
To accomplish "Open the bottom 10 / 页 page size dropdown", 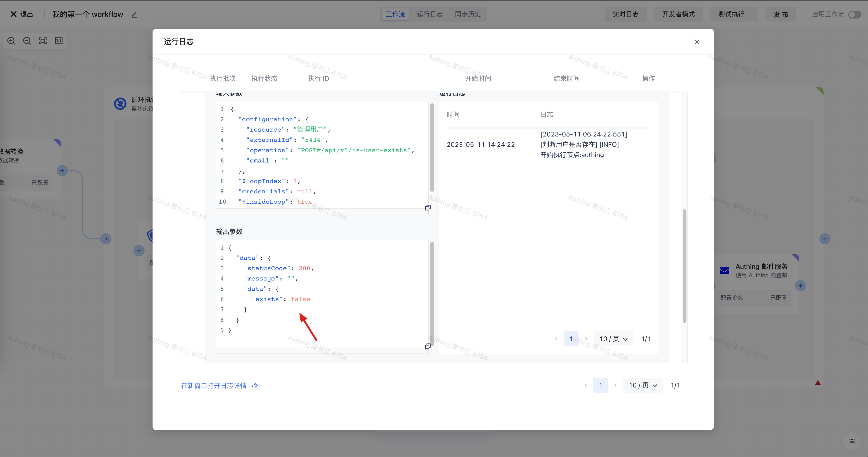I will pos(642,385).
